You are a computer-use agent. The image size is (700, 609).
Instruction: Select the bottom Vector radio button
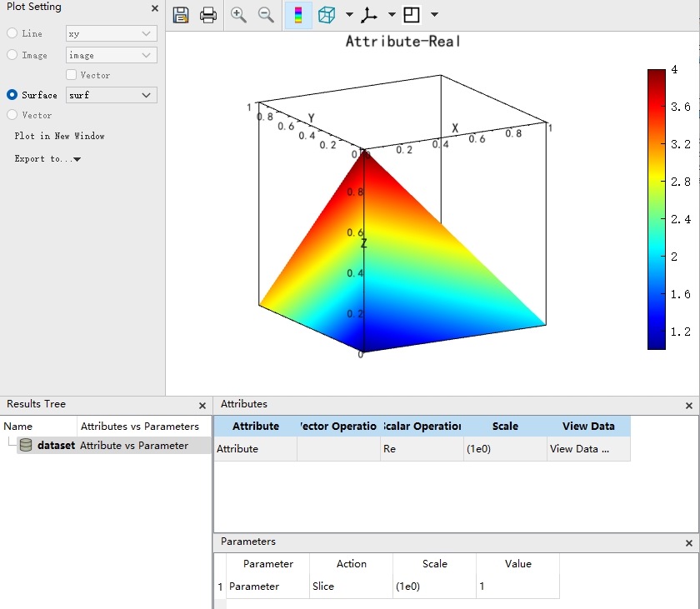pyautogui.click(x=12, y=115)
